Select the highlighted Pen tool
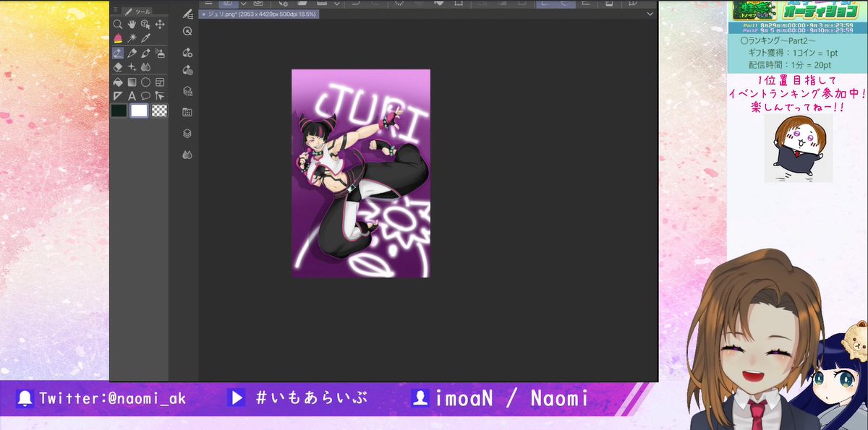 point(117,53)
